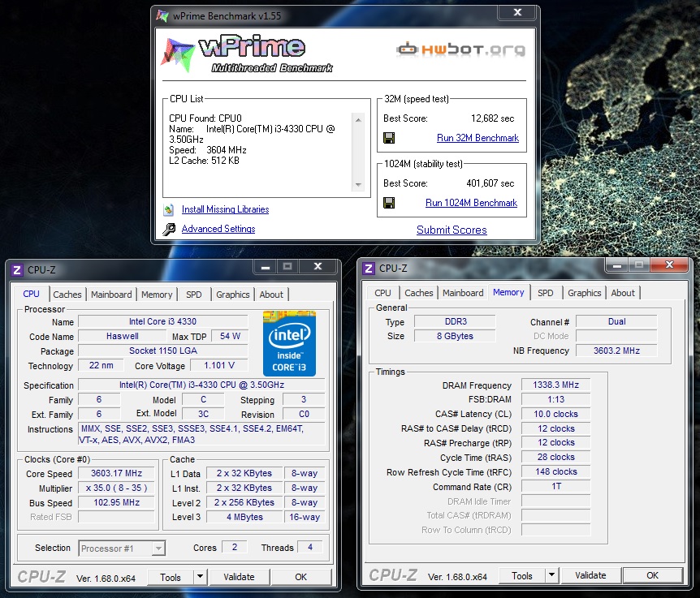Open the Advanced Settings link
The height and width of the screenshot is (598, 700).
tap(218, 229)
